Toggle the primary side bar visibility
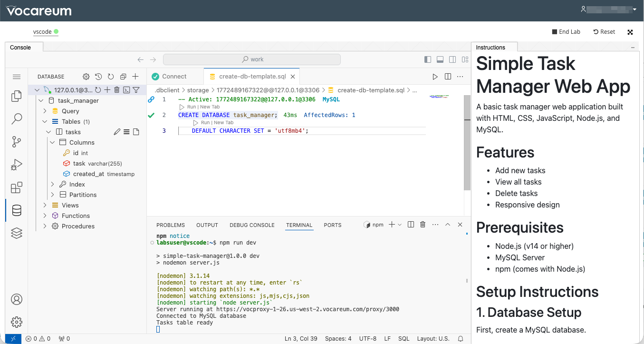The image size is (644, 344). (428, 59)
